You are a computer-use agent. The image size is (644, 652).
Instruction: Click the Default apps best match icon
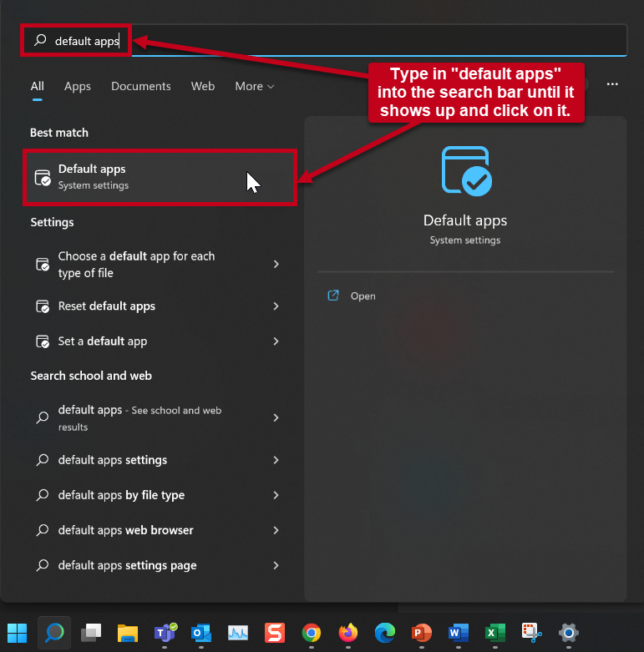[43, 178]
